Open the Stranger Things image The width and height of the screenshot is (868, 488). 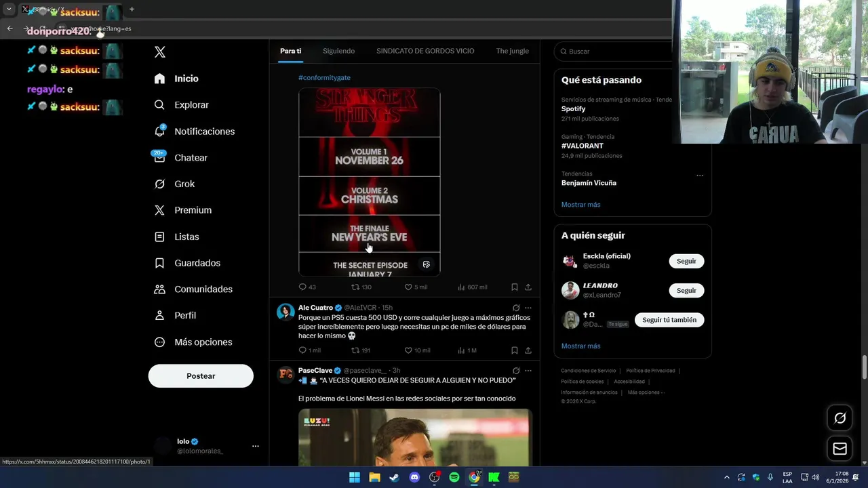coord(370,182)
